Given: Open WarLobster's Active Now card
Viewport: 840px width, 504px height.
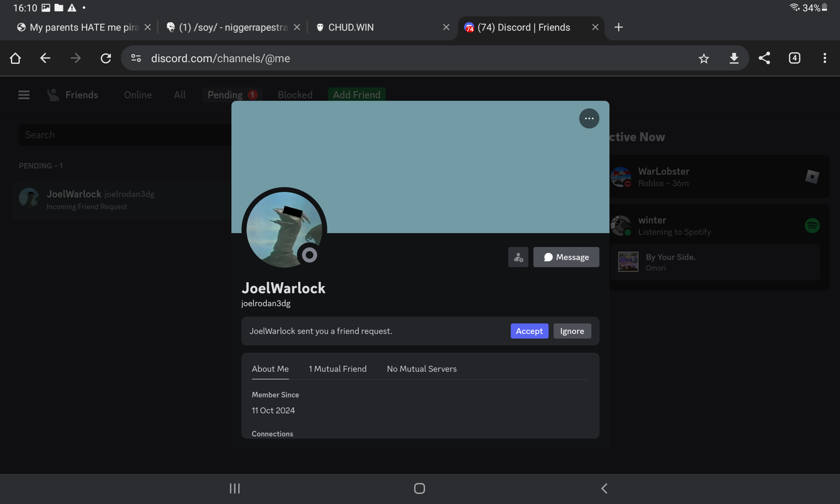Looking at the screenshot, I should tap(719, 177).
